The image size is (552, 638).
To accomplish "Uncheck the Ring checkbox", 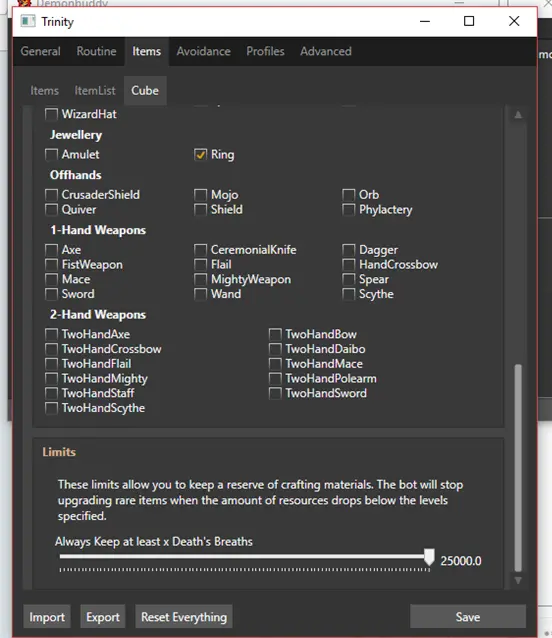I will [x=201, y=154].
